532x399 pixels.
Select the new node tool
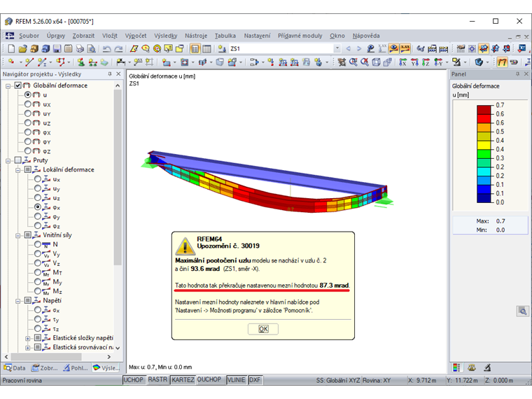click(11, 62)
